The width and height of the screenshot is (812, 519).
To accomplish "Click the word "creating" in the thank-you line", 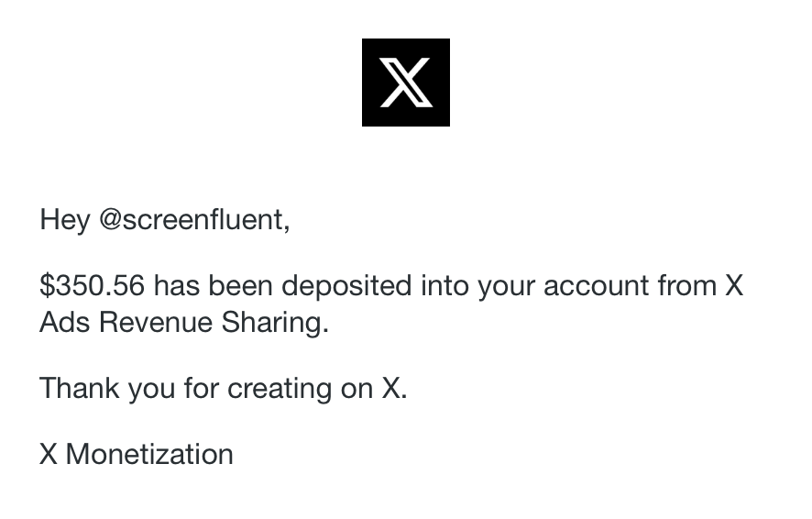I will (x=280, y=389).
